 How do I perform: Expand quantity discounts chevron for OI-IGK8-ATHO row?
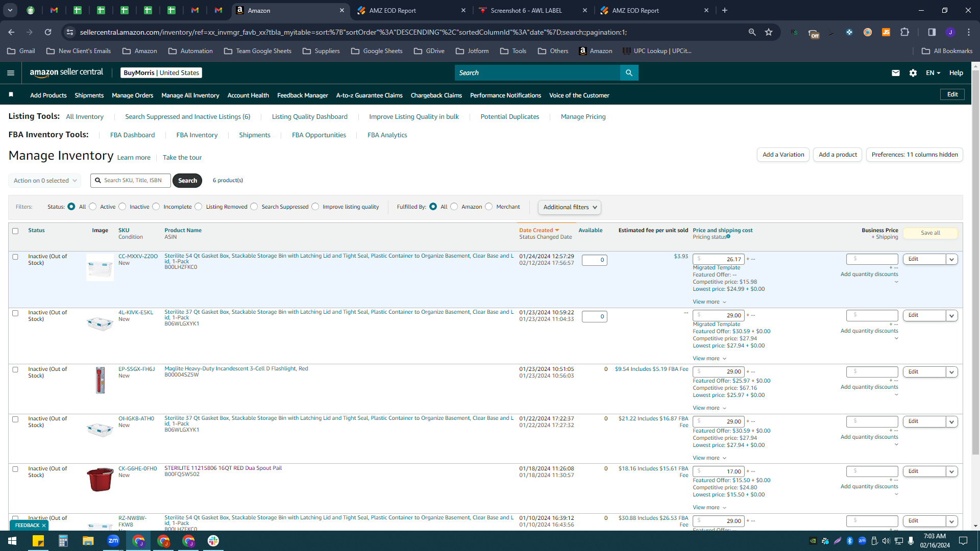tap(896, 444)
